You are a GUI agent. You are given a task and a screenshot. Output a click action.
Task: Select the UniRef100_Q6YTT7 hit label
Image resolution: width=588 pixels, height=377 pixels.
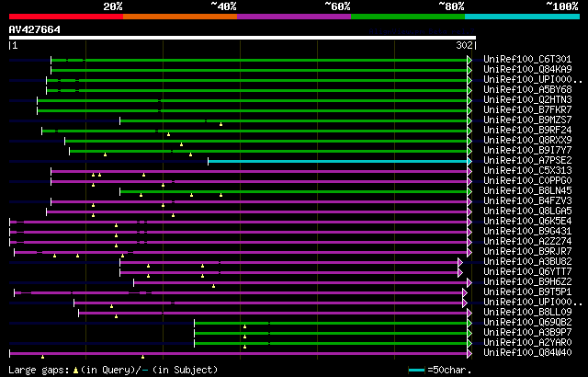coord(527,272)
